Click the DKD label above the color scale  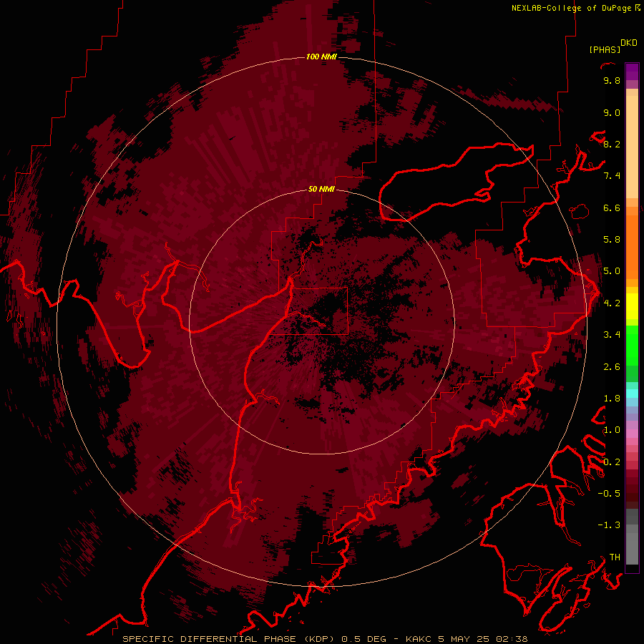629,43
